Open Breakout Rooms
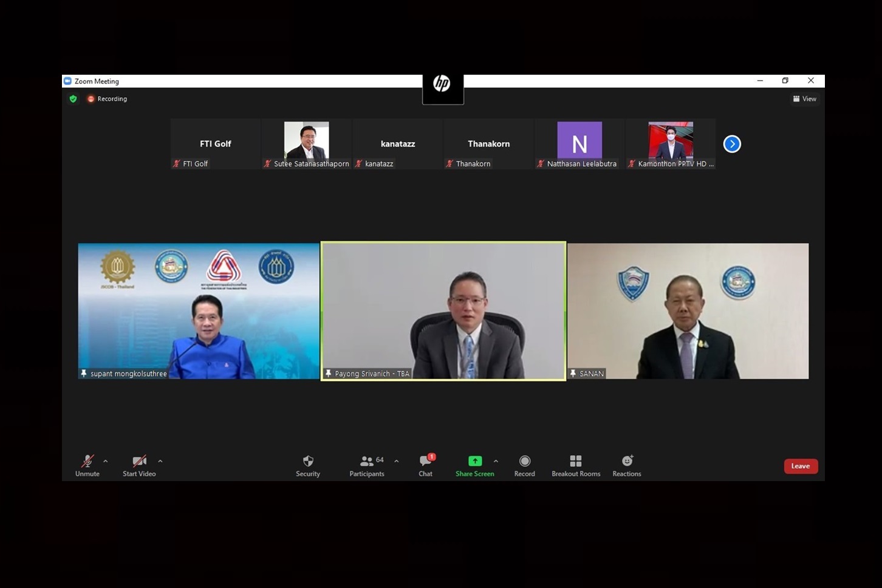 click(x=576, y=465)
